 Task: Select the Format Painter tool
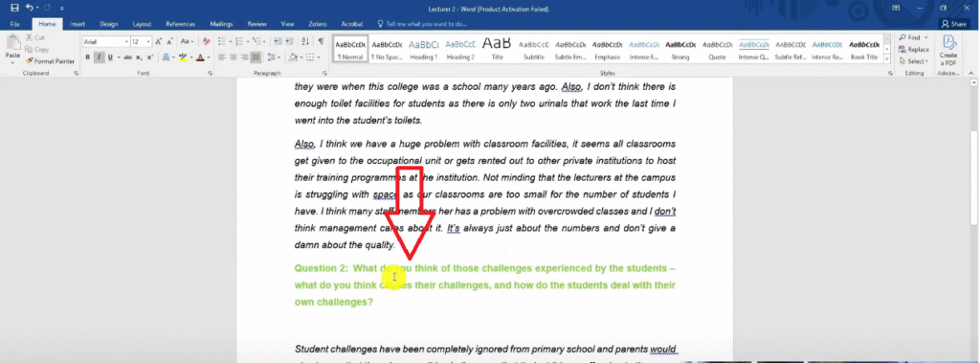[x=50, y=61]
